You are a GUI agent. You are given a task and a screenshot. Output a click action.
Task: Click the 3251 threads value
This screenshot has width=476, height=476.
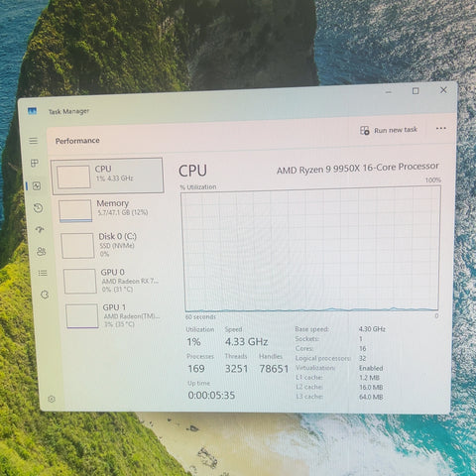[236, 369]
